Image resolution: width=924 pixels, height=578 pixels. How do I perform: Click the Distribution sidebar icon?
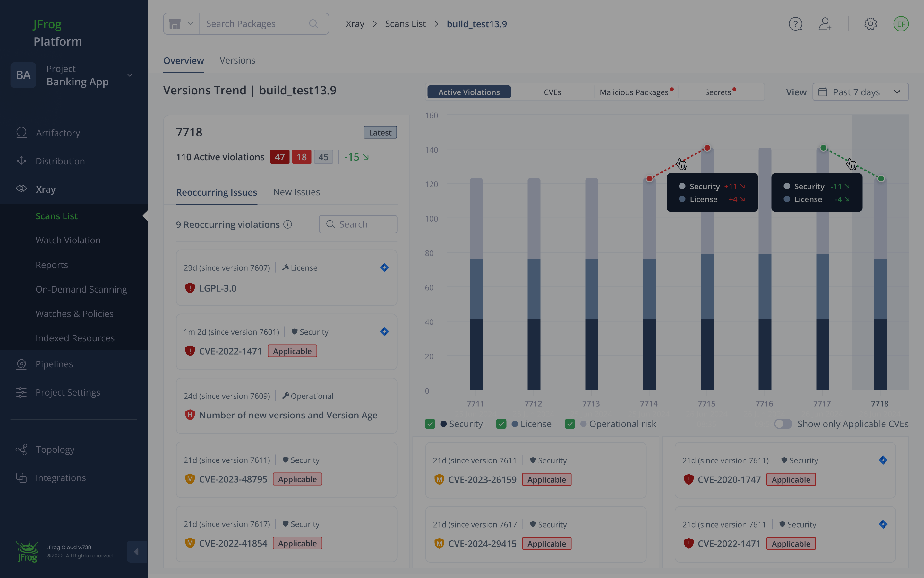click(x=21, y=161)
